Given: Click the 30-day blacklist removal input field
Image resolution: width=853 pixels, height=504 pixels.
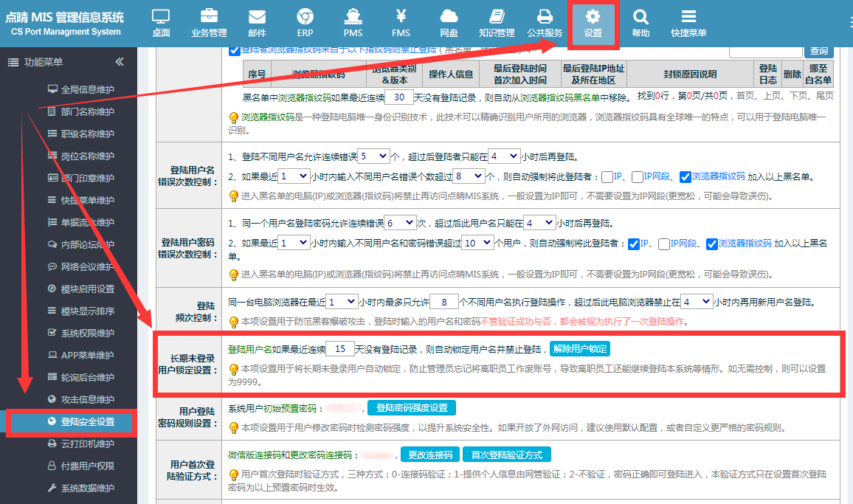Looking at the screenshot, I should [399, 97].
